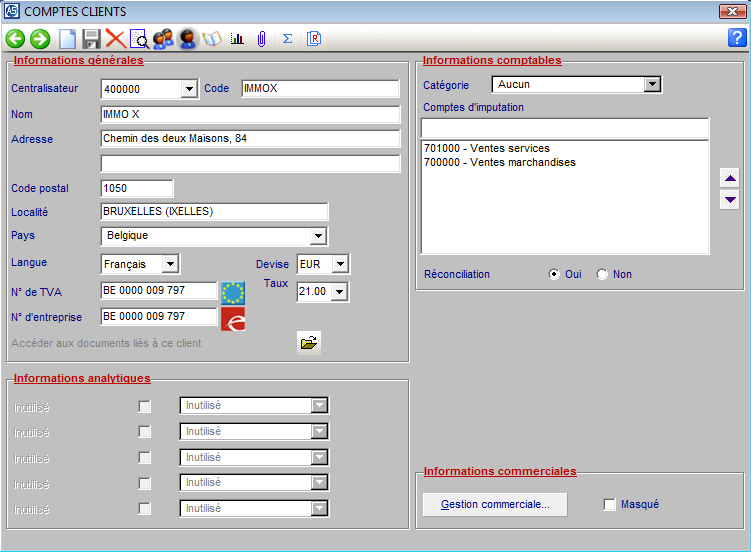Click into the Code postal field
This screenshot has height=552, width=751.
137,188
